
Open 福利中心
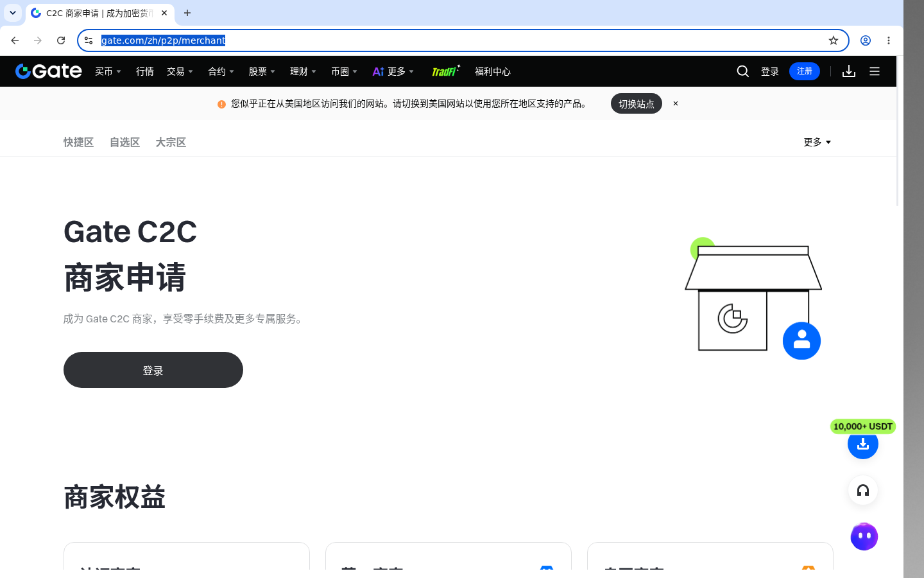(493, 71)
